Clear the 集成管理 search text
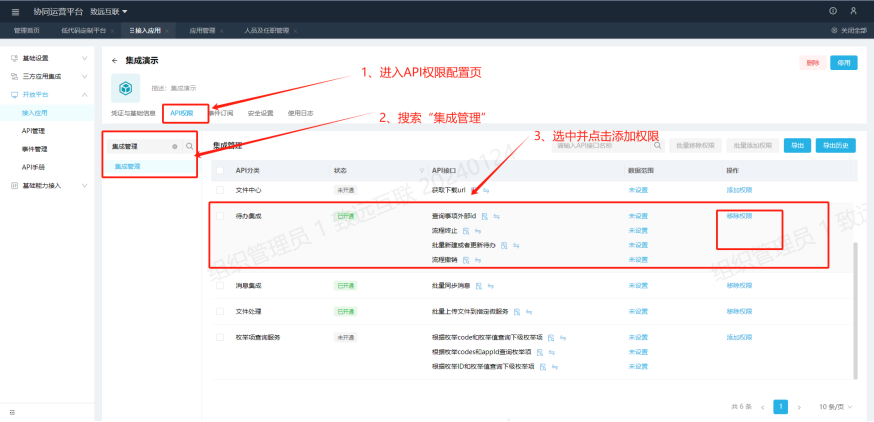This screenshot has height=422, width=874. (175, 146)
